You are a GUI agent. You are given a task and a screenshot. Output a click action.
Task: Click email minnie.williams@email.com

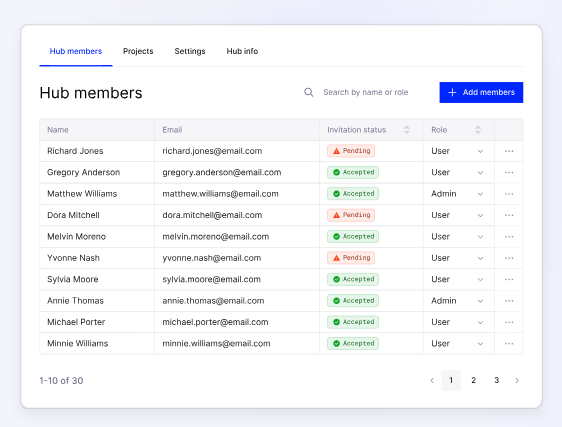point(216,343)
